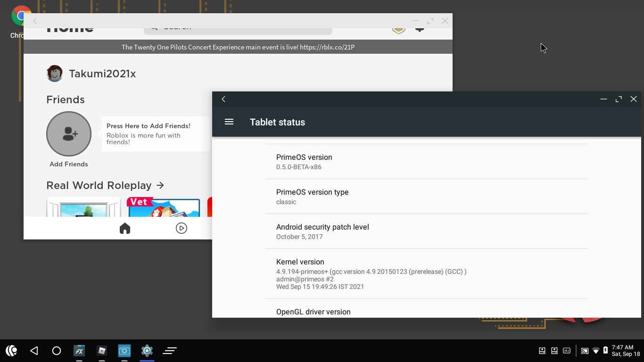Open the hamburger menu in Tablet status

tap(229, 122)
